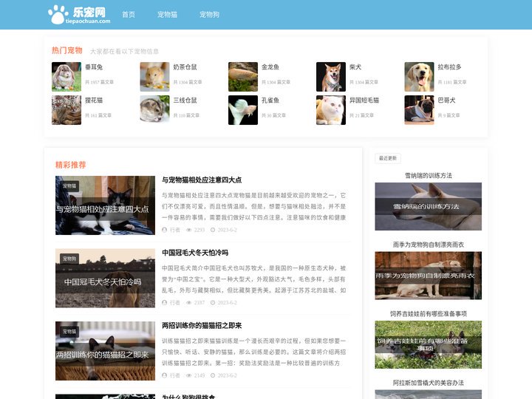This screenshot has height=399, width=532.
Task: Click the 巴哥犬 pug thumbnail
Action: point(420,110)
